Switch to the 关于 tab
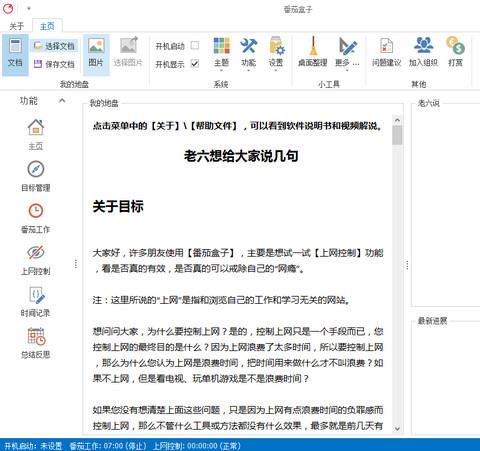This screenshot has height=451, width=480. pyautogui.click(x=16, y=26)
